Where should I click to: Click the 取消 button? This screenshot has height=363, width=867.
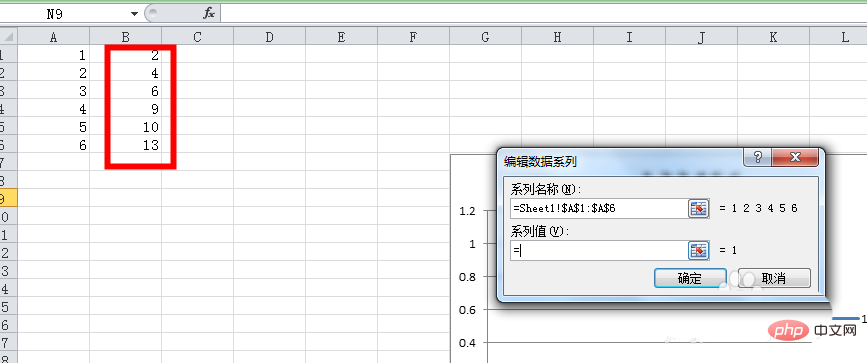tap(774, 278)
